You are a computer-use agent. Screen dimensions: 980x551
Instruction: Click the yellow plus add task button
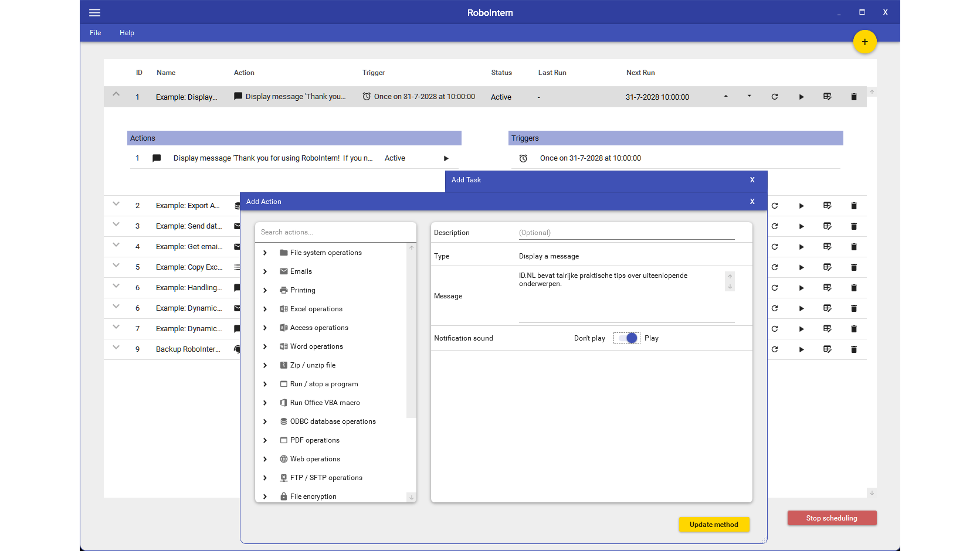coord(864,42)
